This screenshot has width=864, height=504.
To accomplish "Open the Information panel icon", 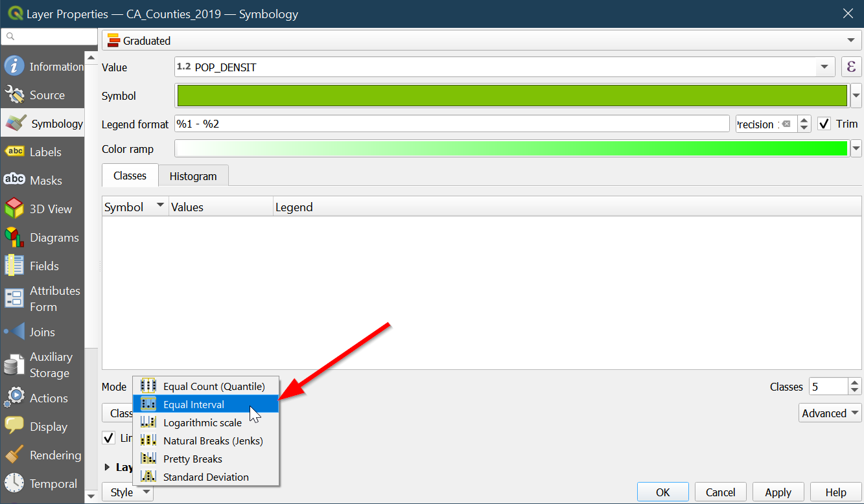I will (x=14, y=66).
